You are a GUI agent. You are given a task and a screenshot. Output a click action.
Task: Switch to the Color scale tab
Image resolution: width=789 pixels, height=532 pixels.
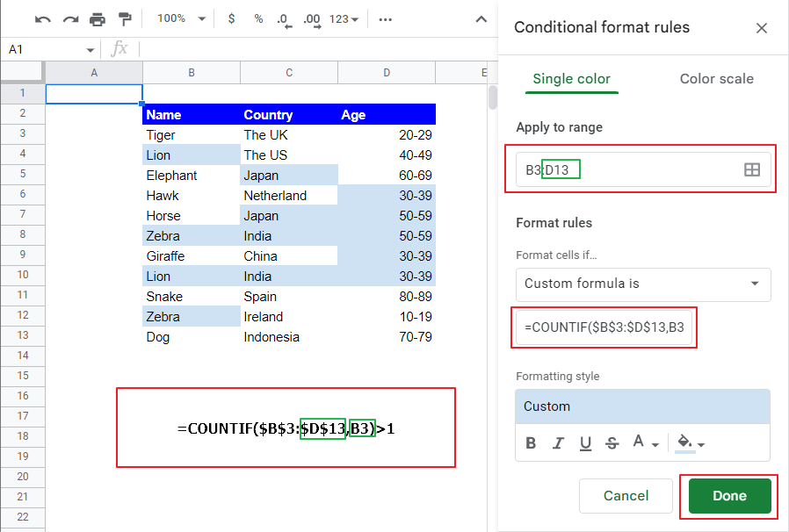(x=716, y=78)
